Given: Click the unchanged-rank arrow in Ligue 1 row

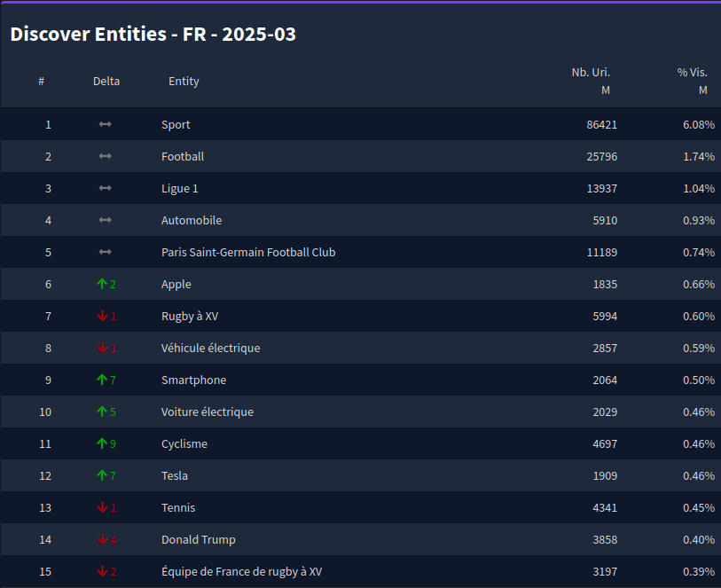Looking at the screenshot, I should click(106, 188).
